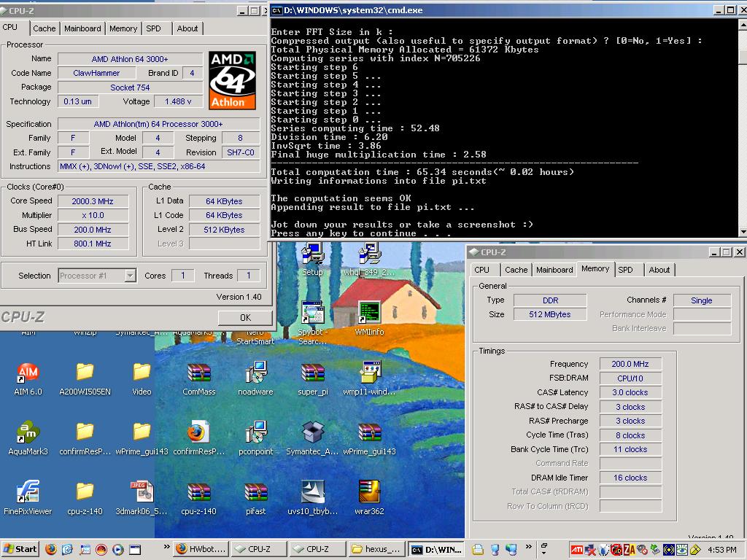Click memory Size value '512 MBytes'

coord(550,314)
